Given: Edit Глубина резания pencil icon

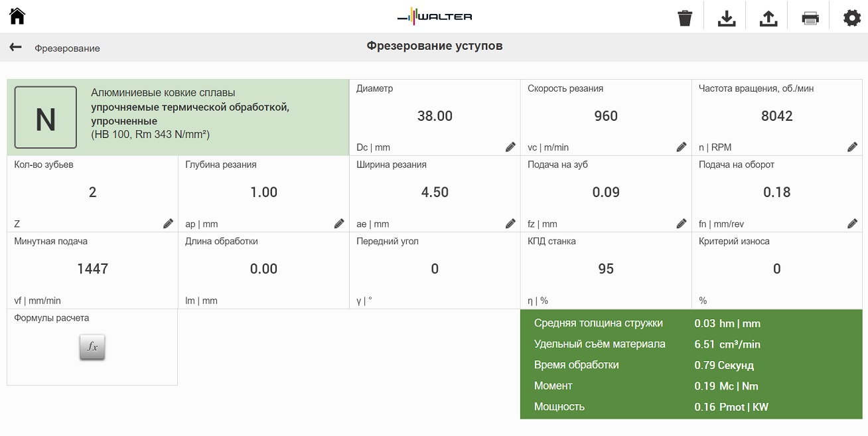Looking at the screenshot, I should 339,224.
